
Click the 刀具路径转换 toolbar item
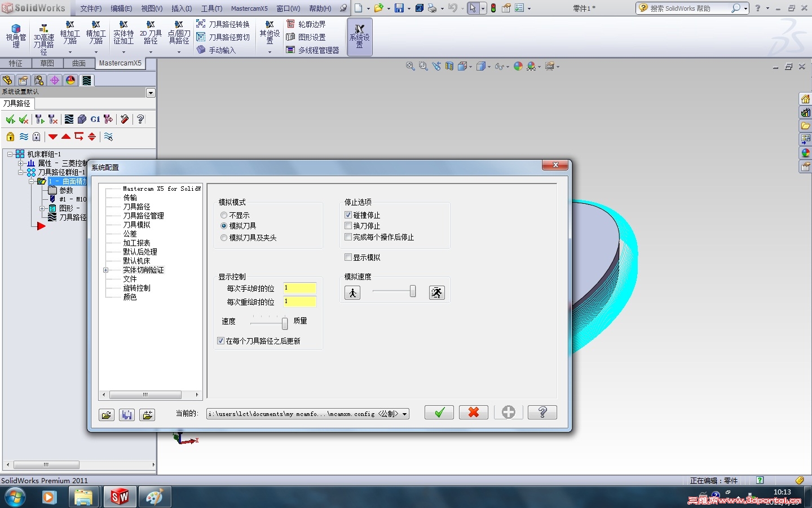(223, 24)
